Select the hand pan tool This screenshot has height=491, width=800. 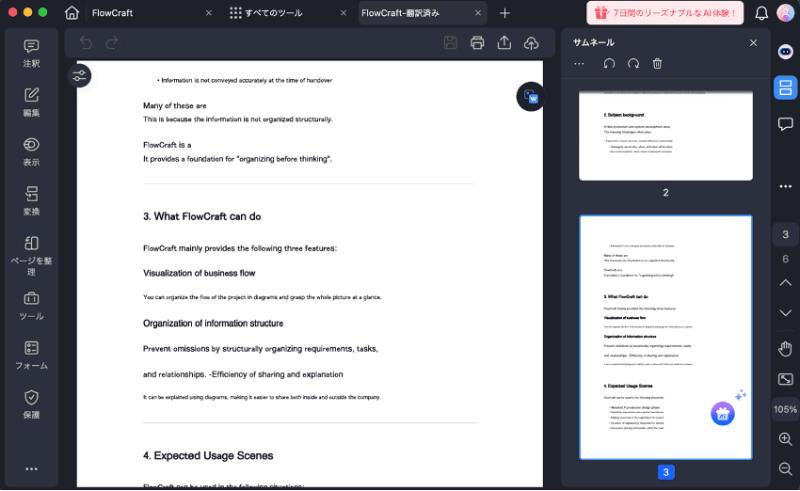785,349
